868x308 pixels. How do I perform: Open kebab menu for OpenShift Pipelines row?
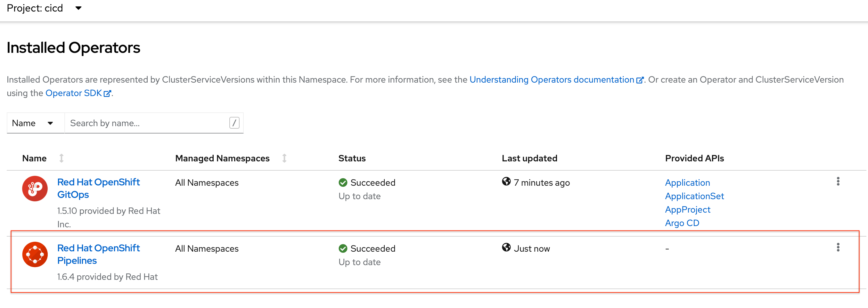pos(838,248)
